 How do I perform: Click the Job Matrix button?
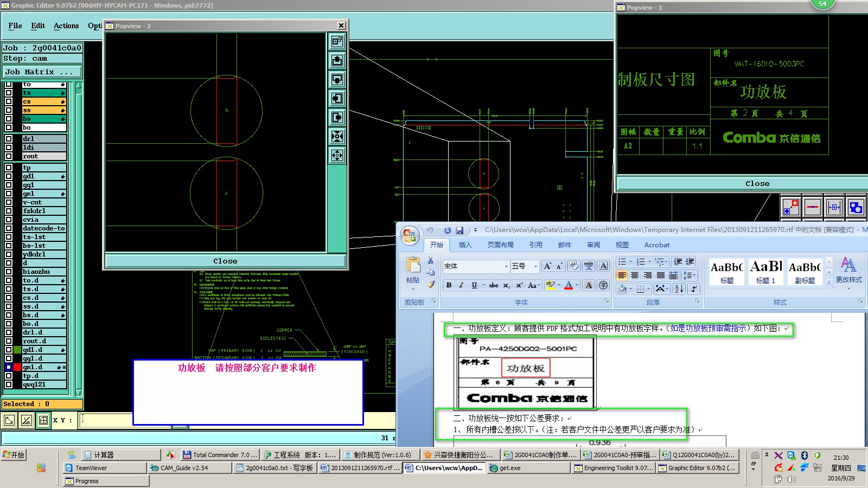coord(42,72)
